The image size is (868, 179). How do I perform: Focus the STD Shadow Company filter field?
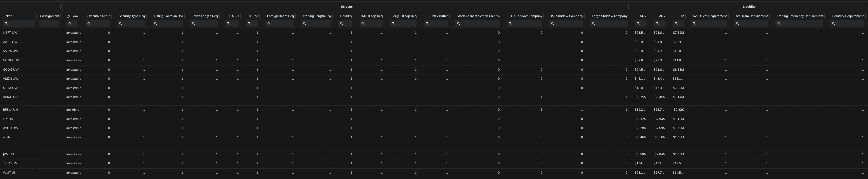pyautogui.click(x=524, y=24)
